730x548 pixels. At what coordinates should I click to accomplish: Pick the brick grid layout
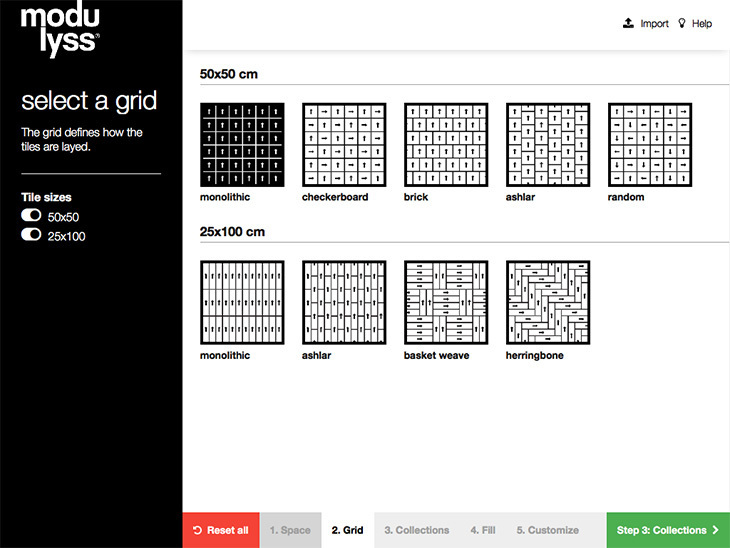(446, 145)
